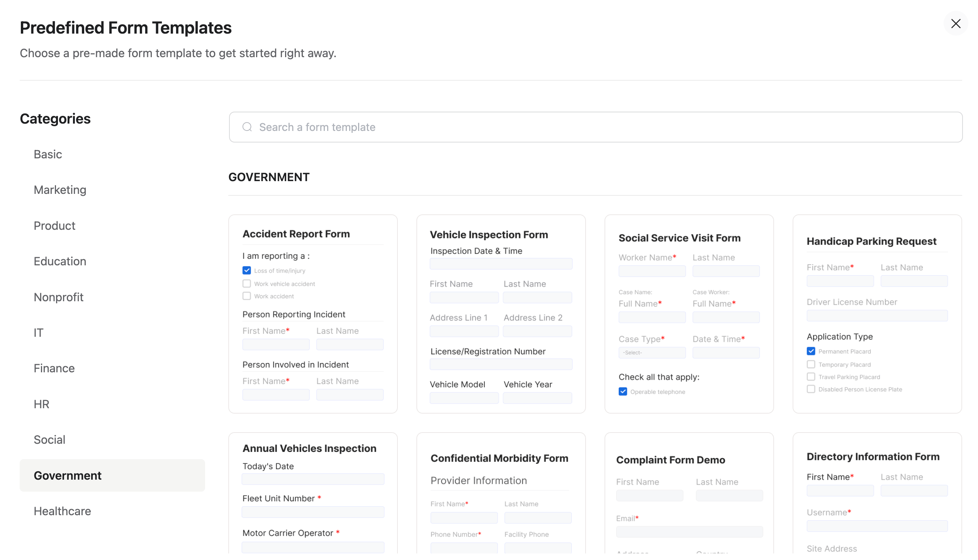978x560 pixels.
Task: Click the search magnifier icon
Action: (x=247, y=127)
